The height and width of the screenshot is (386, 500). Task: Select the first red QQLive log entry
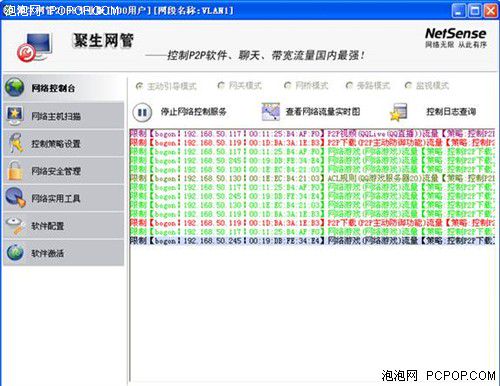(312, 134)
